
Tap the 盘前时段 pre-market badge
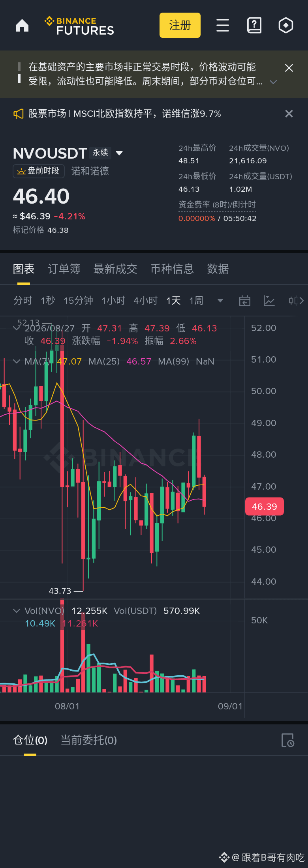(39, 171)
